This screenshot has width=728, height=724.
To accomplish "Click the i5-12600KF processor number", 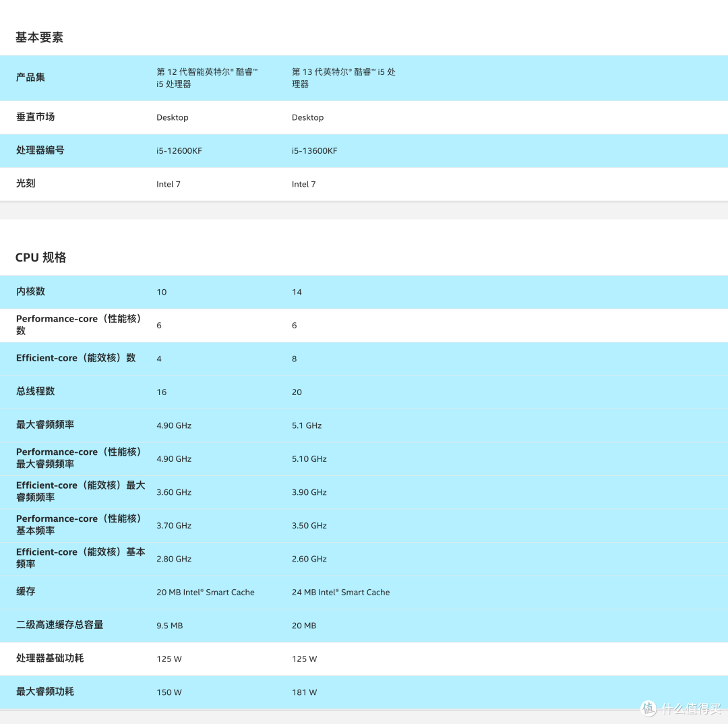I will [179, 151].
